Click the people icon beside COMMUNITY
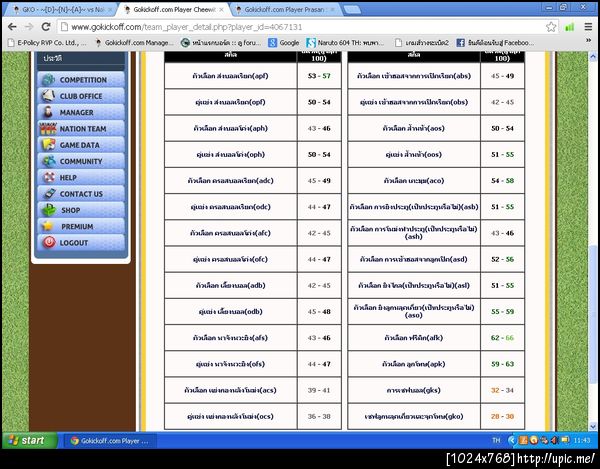The width and height of the screenshot is (600, 469). (x=49, y=161)
